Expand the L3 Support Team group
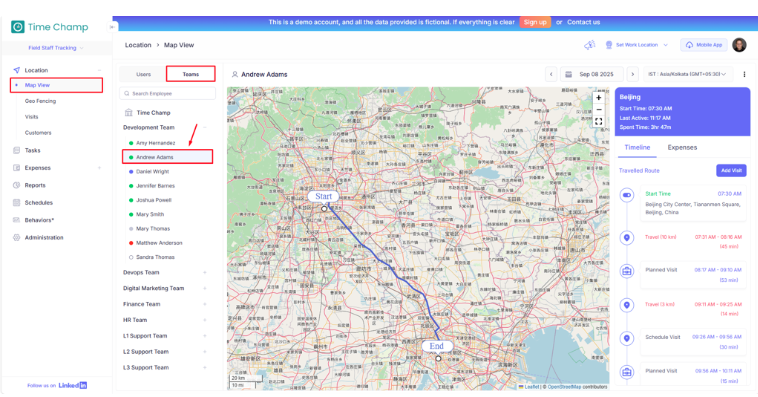The height and width of the screenshot is (397, 758). tap(204, 368)
